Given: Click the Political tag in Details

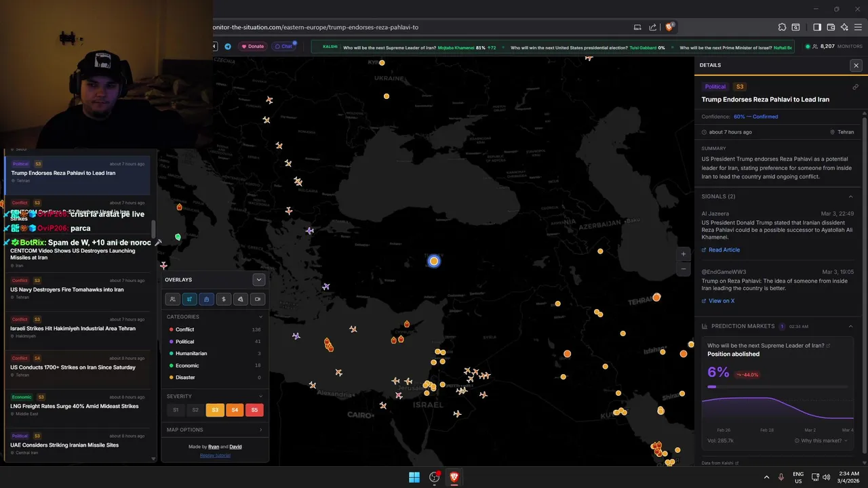Looking at the screenshot, I should (x=715, y=87).
